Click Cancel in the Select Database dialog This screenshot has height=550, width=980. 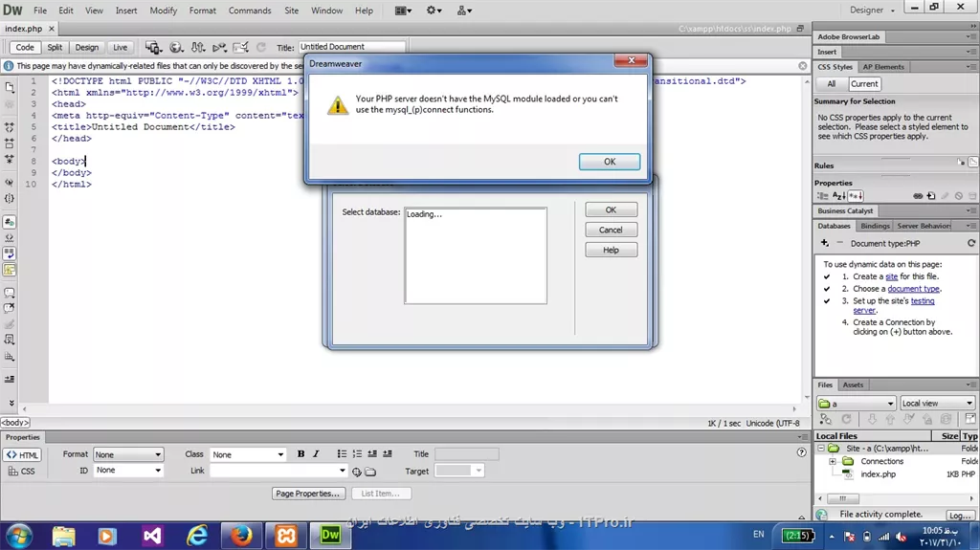point(612,230)
